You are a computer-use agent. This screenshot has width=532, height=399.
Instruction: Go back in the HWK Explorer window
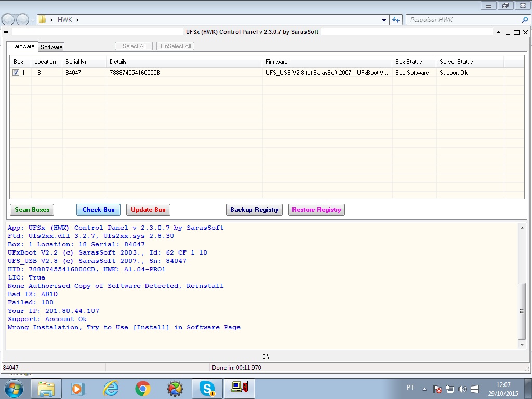click(8, 20)
